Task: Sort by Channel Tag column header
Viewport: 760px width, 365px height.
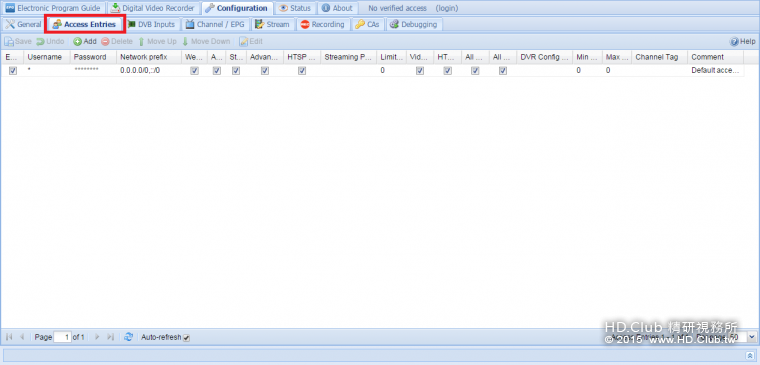Action: (x=659, y=57)
